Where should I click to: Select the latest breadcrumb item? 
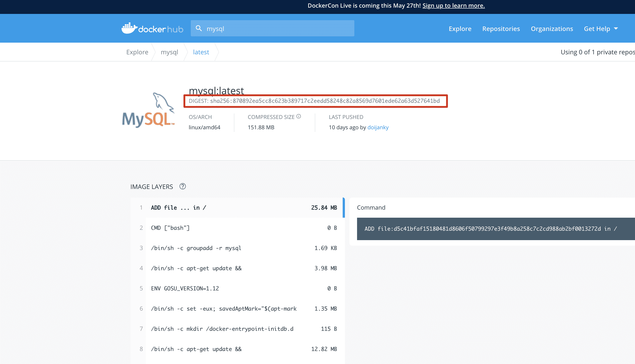pos(201,52)
